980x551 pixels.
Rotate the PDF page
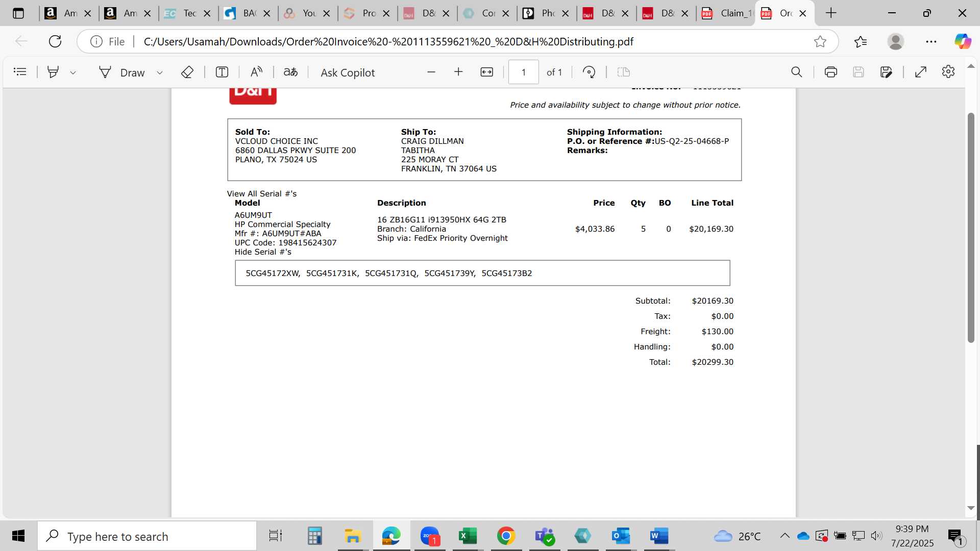pos(589,72)
